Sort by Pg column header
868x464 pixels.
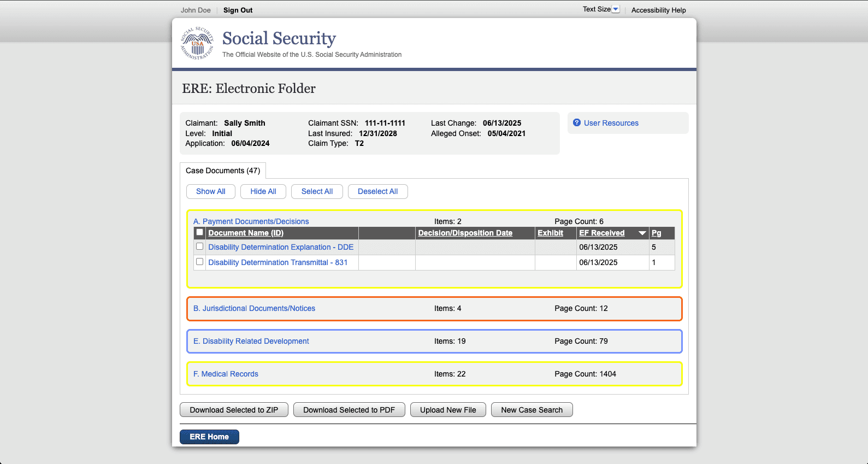(x=657, y=233)
